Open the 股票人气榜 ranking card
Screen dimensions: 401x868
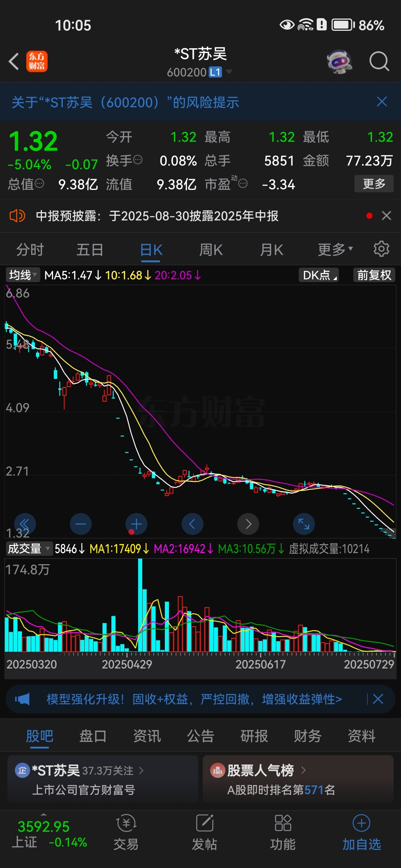(298, 779)
